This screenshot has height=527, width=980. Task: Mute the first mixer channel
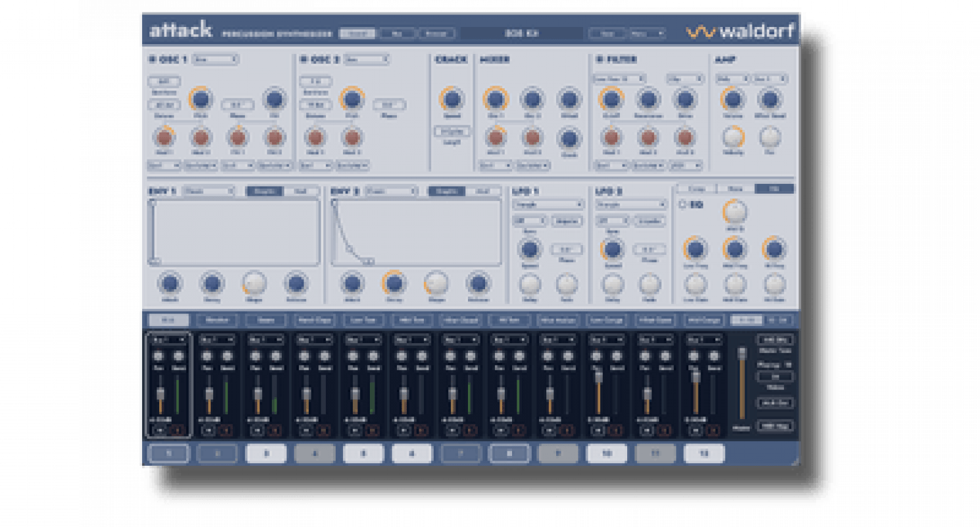pyautogui.click(x=160, y=430)
